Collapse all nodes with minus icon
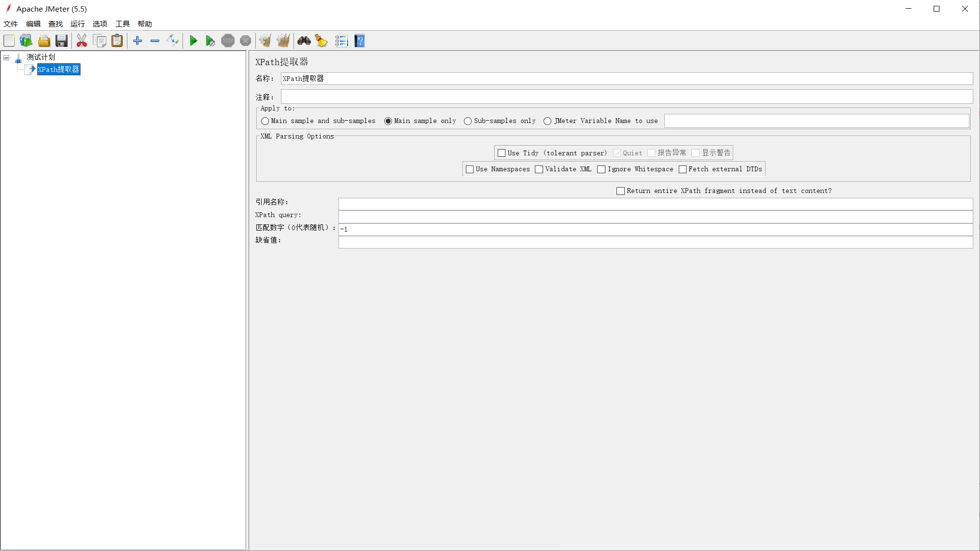 (154, 41)
